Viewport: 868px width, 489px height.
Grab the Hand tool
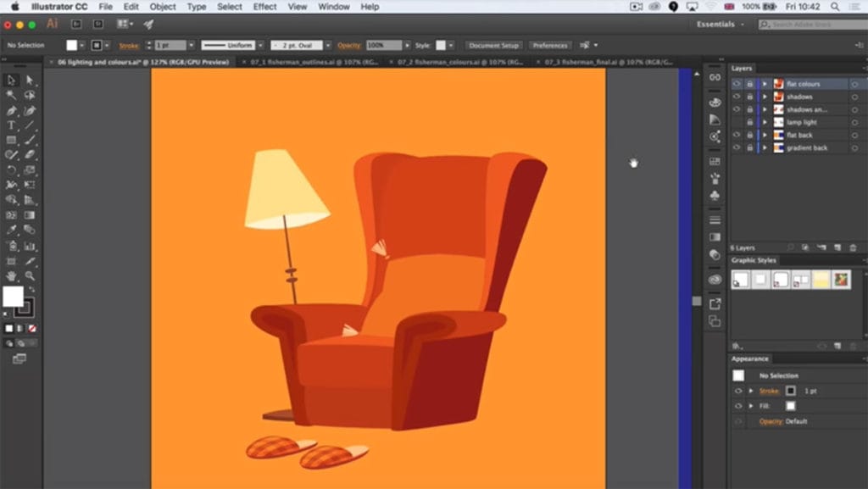tap(10, 275)
